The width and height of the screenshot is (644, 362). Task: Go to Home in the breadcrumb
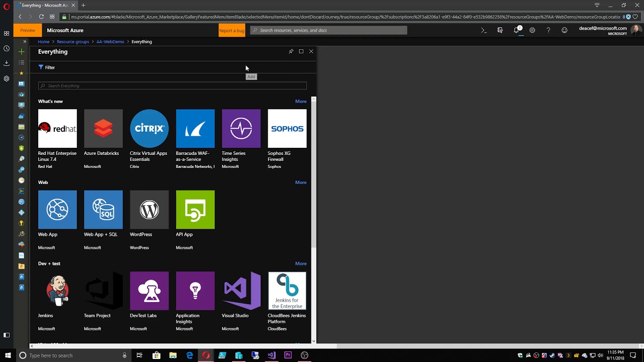44,42
